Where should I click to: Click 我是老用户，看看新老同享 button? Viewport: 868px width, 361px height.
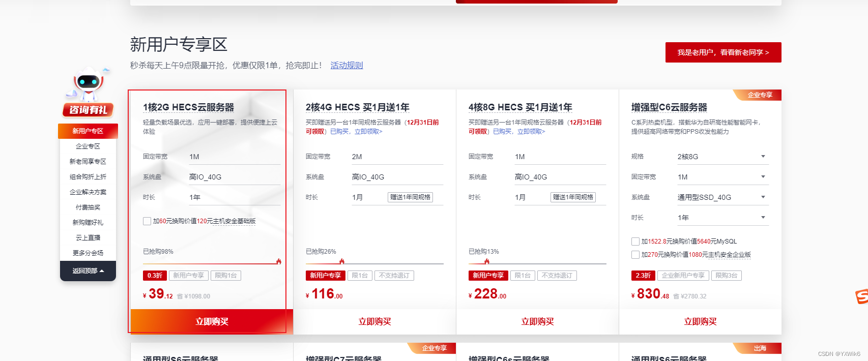(723, 52)
